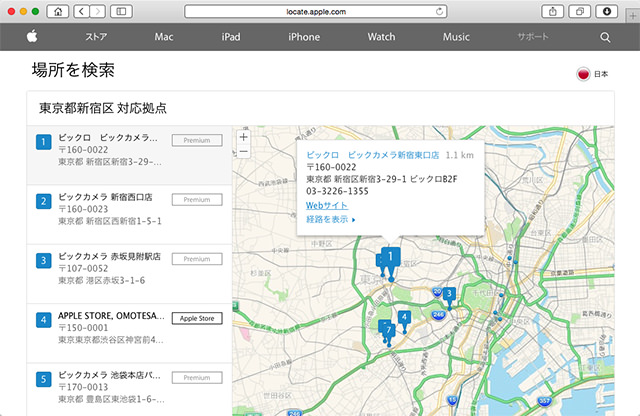Select APPLE STORE, OMOTESA... list entry

coord(129,333)
